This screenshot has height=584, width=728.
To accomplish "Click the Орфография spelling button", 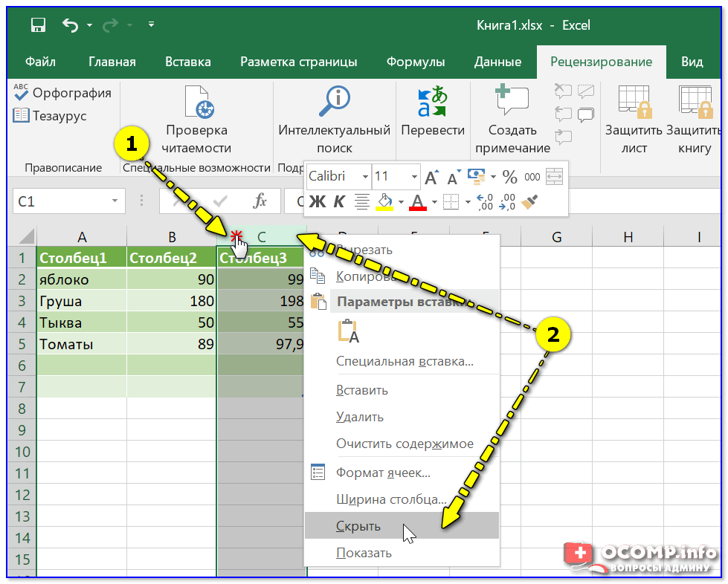I will tap(62, 93).
